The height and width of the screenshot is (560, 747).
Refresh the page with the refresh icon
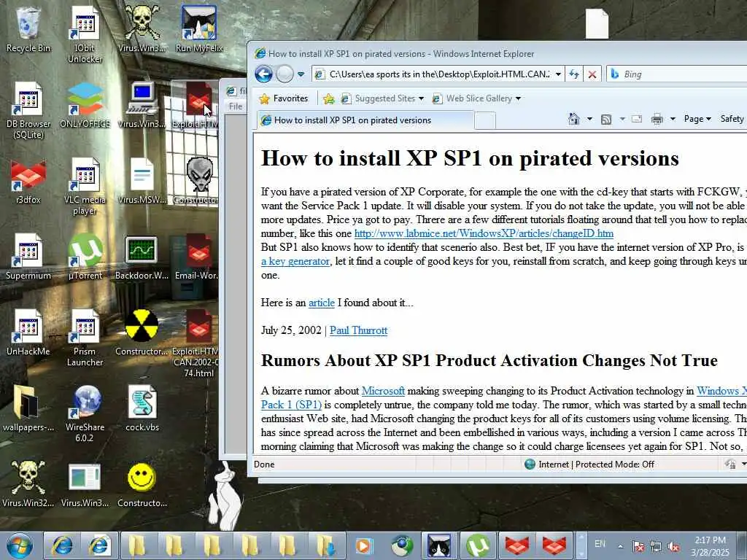coord(574,74)
